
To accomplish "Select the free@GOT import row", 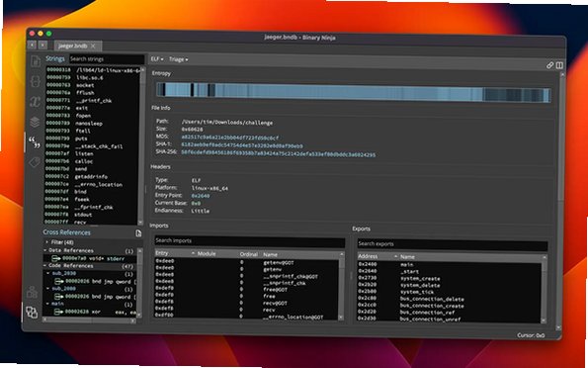I will pyautogui.click(x=247, y=290).
